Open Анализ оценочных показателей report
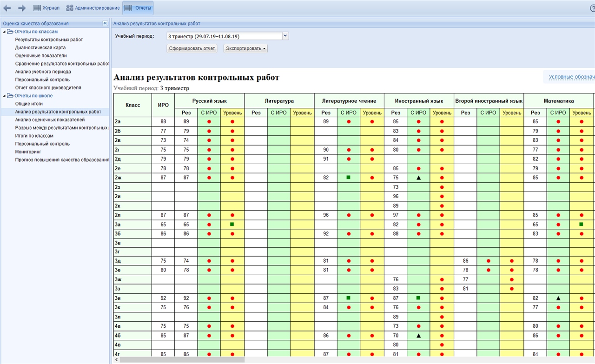This screenshot has width=595, height=364. point(50,119)
